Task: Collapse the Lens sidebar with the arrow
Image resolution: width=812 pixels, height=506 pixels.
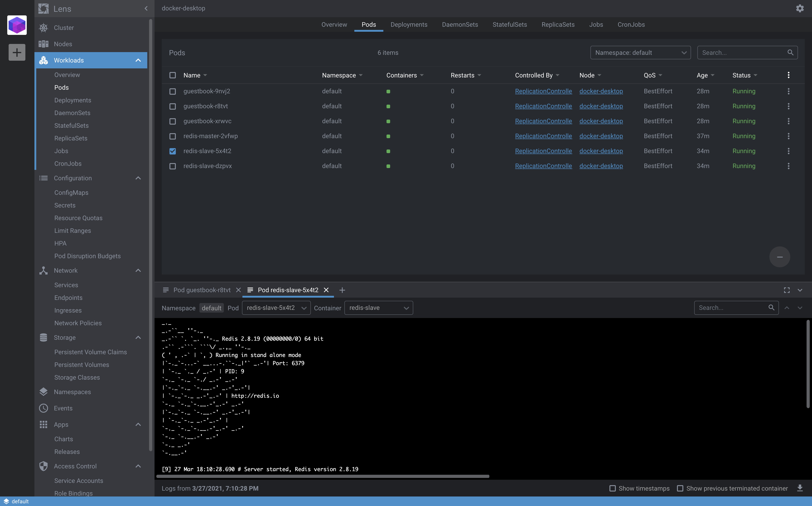Action: pos(146,8)
